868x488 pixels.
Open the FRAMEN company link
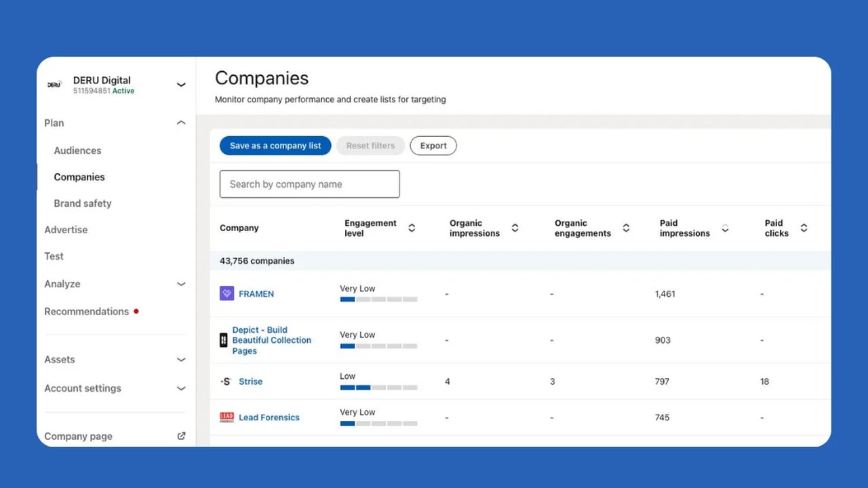[x=256, y=294]
